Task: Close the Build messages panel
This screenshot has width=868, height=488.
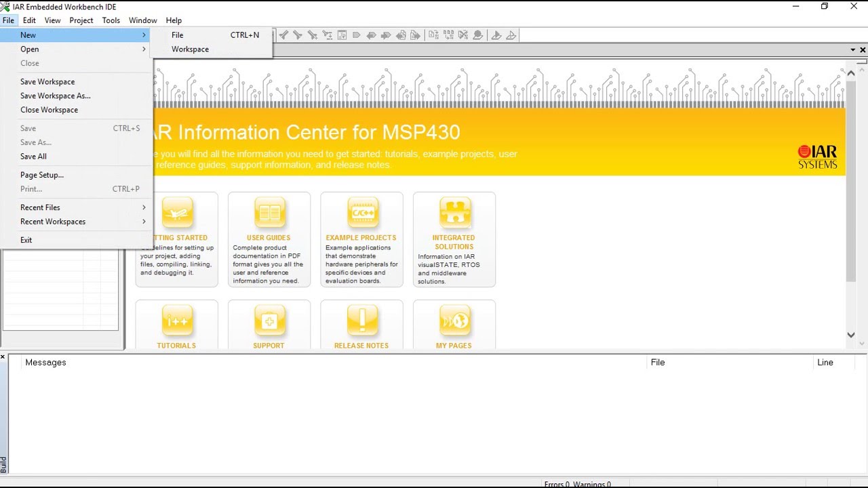Action: (x=3, y=357)
